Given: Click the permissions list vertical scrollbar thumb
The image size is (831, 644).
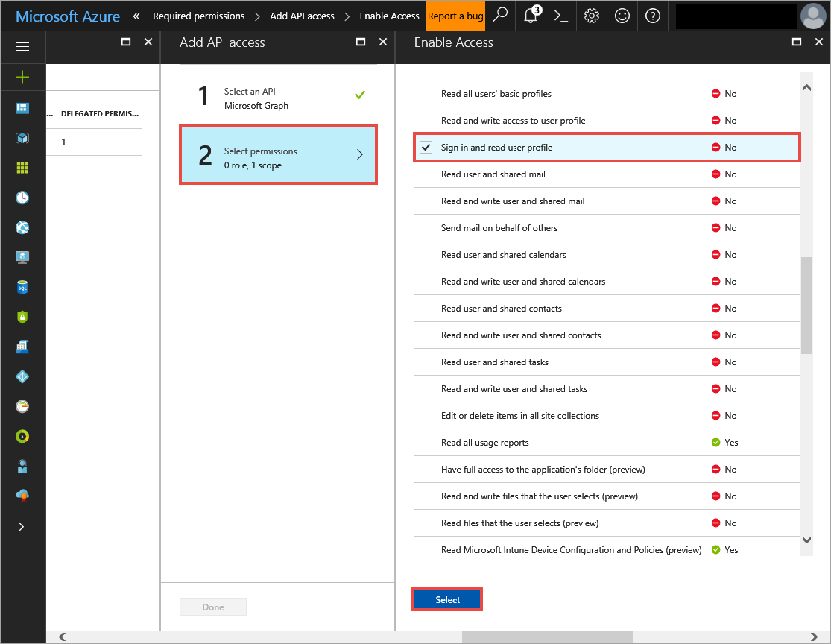Looking at the screenshot, I should click(x=806, y=306).
